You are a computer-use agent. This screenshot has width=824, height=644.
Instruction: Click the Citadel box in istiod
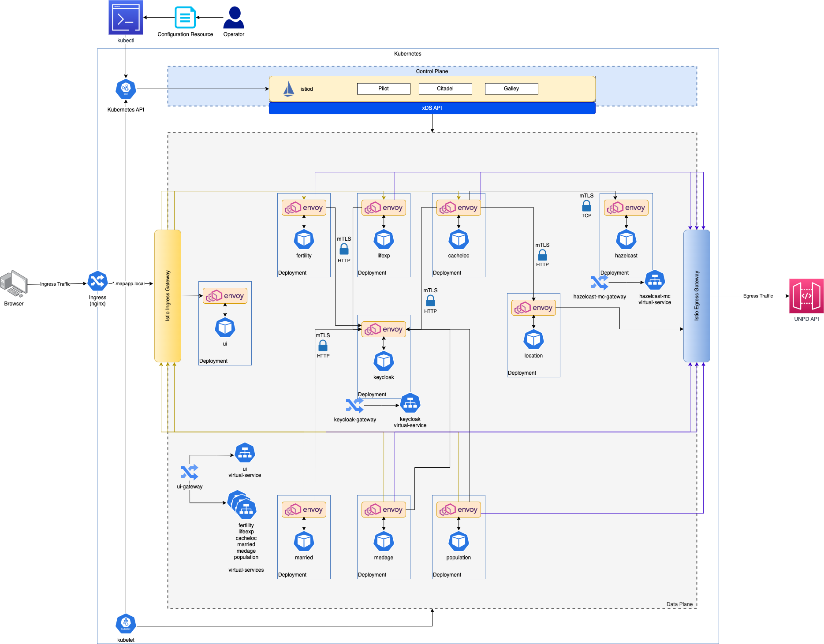(x=445, y=89)
